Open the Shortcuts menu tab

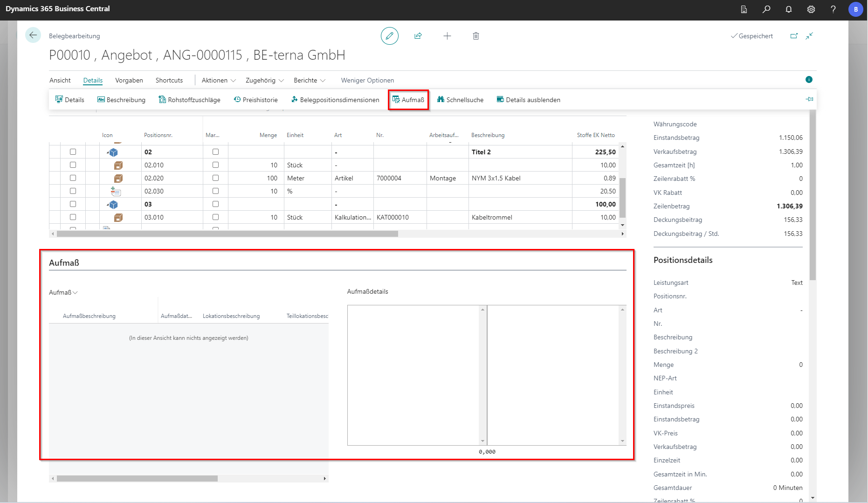tap(169, 80)
